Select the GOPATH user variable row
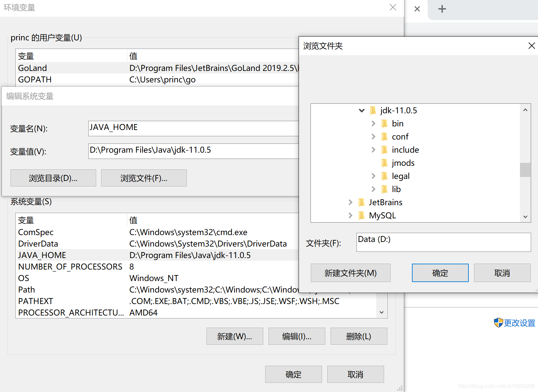Image resolution: width=538 pixels, height=392 pixels. click(158, 79)
